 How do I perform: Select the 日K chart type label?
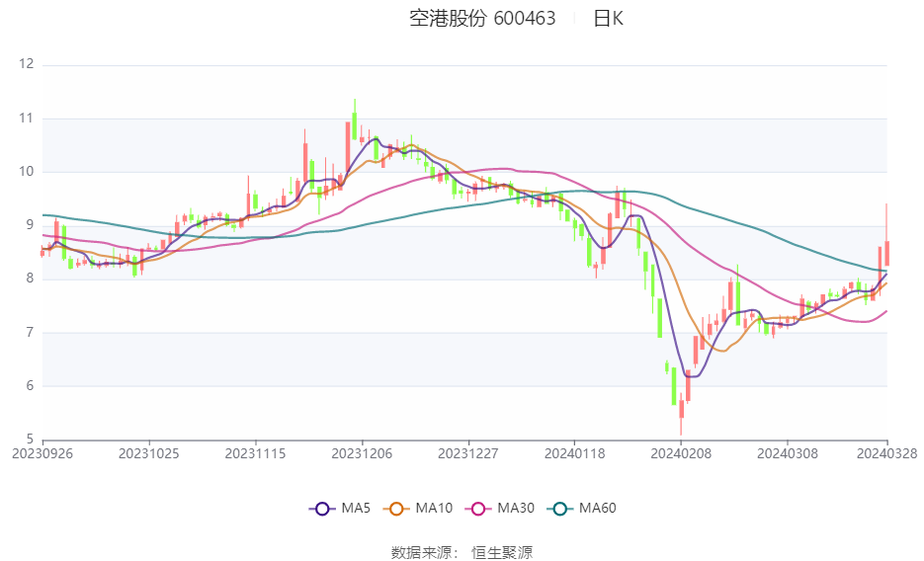[x=608, y=19]
